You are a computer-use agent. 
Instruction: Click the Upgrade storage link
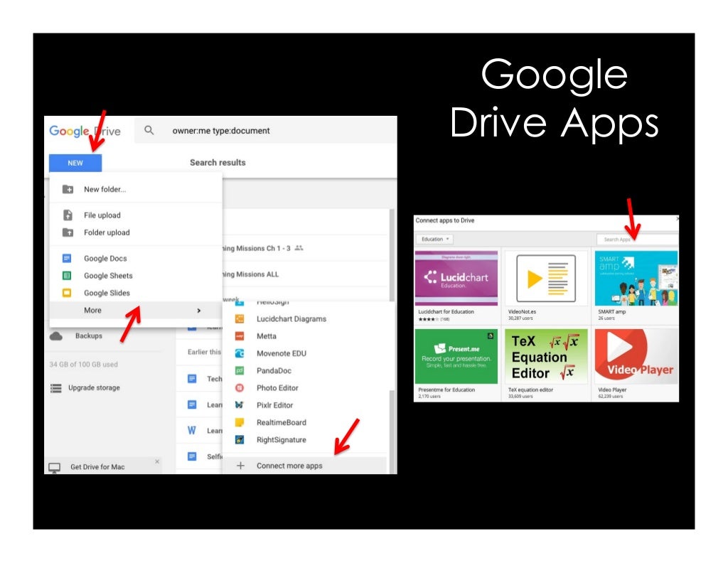click(x=94, y=387)
